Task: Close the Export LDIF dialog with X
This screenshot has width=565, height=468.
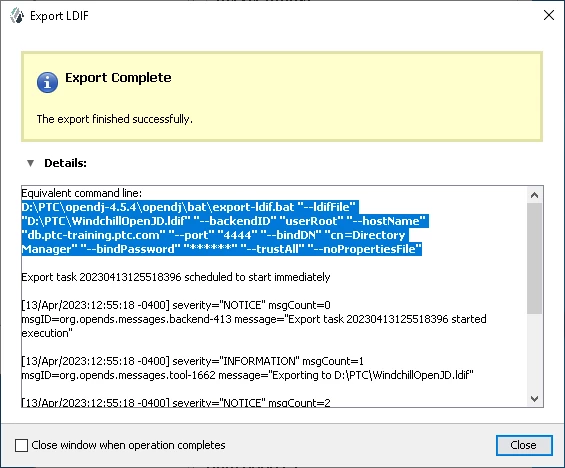Action: coord(549,15)
